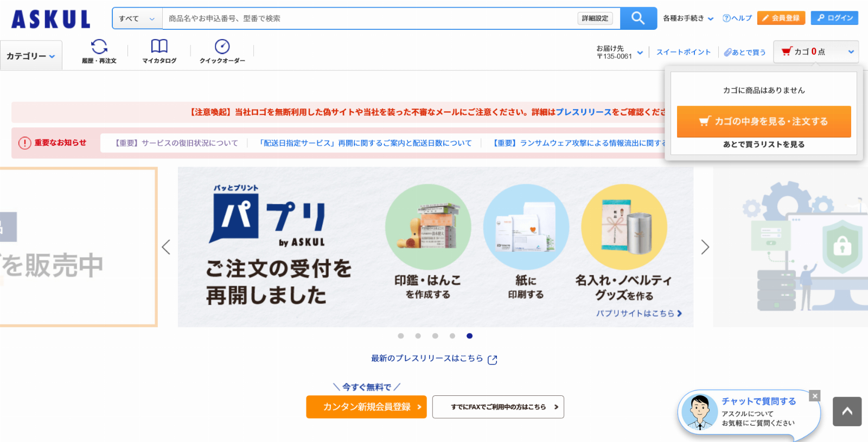Click the カンタン新規会員登録 button
The image size is (868, 442).
point(366,407)
